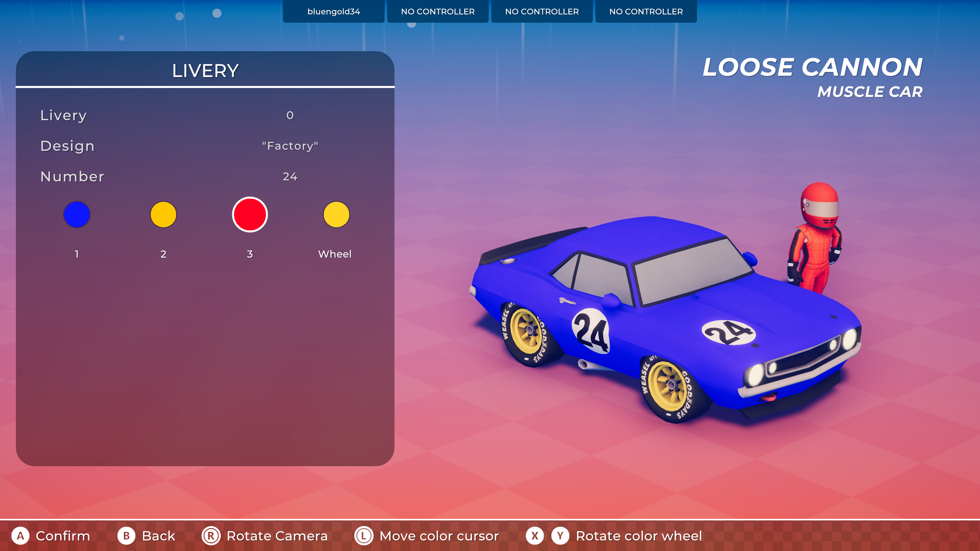980x551 pixels.
Task: Click the X button icon
Action: coord(534,536)
